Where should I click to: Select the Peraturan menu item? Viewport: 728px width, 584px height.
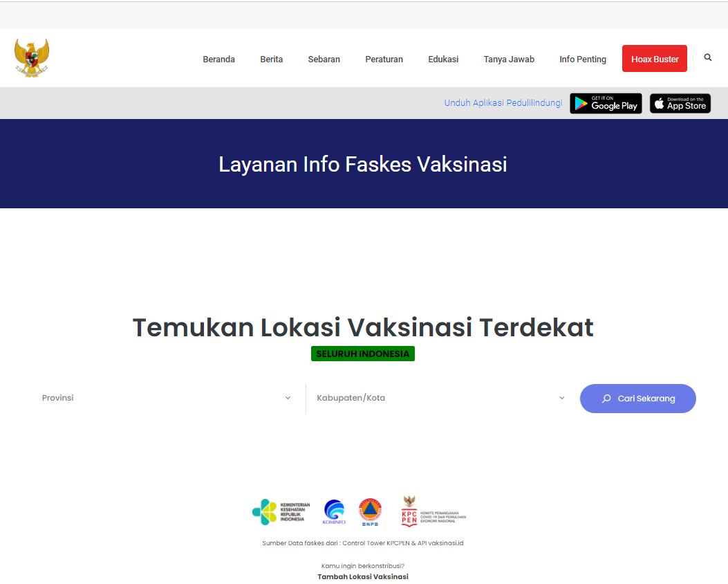click(x=384, y=60)
